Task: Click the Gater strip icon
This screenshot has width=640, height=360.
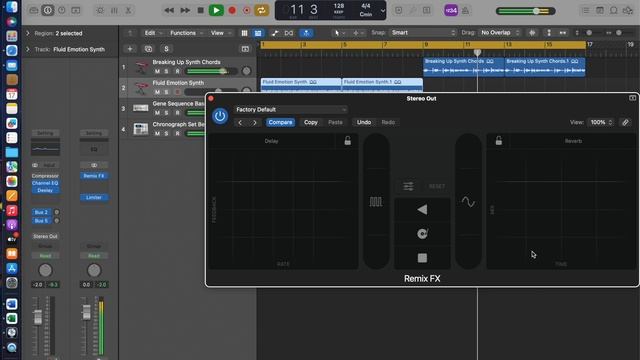Action: pyautogui.click(x=376, y=202)
